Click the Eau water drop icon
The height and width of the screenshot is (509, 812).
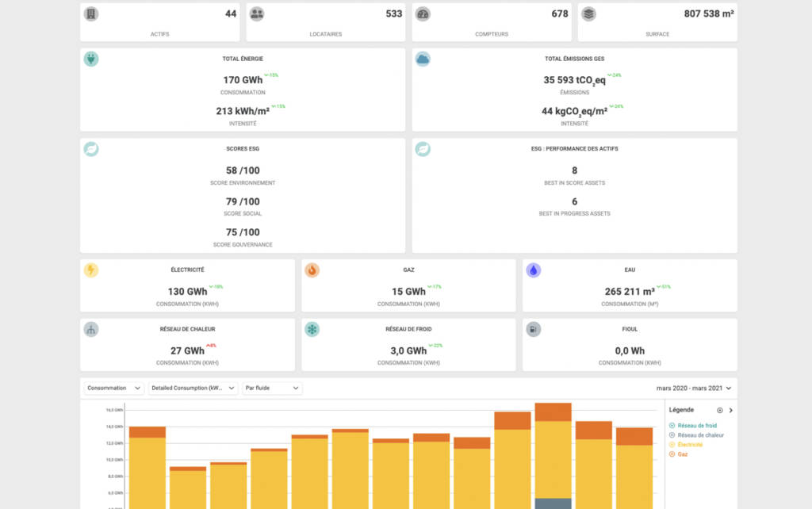[534, 270]
